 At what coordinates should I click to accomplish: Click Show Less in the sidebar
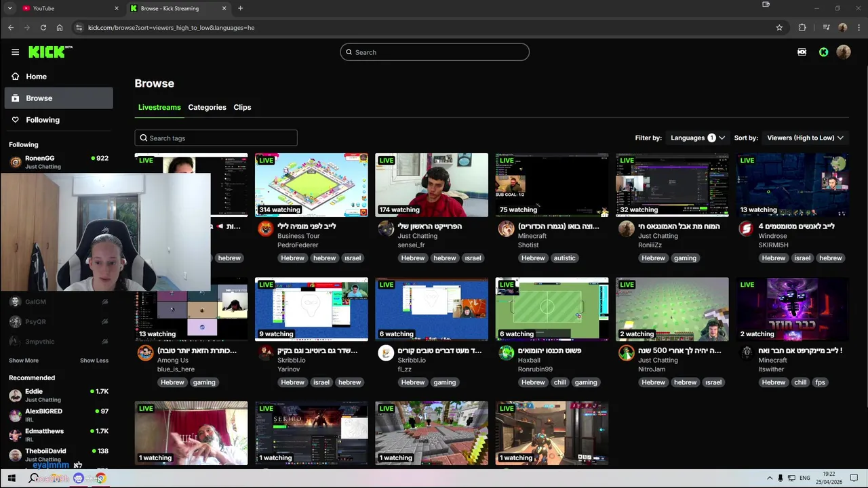click(94, 361)
